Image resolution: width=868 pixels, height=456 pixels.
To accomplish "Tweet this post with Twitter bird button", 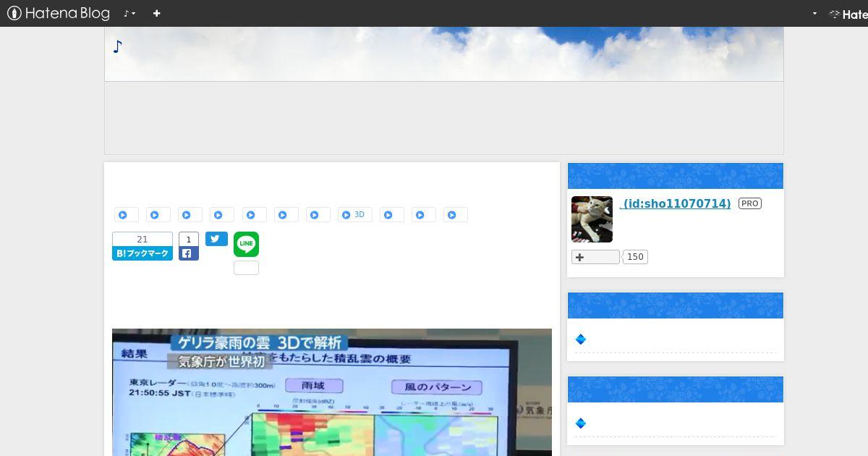I will (216, 239).
